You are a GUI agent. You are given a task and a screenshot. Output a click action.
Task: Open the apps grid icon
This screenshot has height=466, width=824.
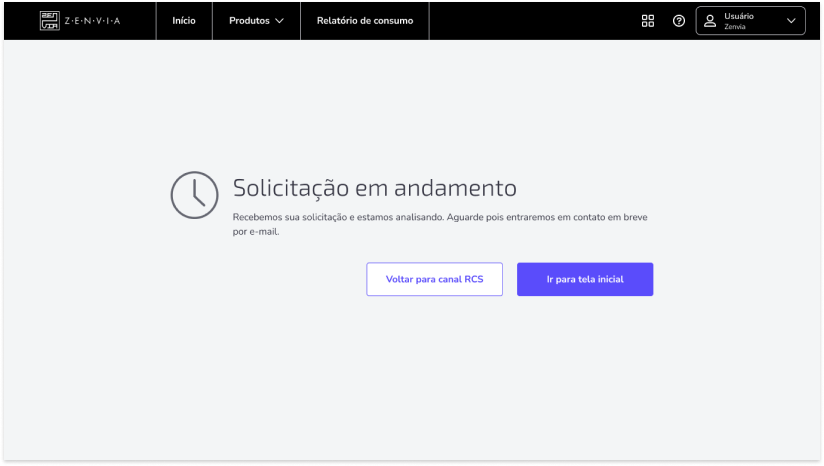click(x=647, y=21)
